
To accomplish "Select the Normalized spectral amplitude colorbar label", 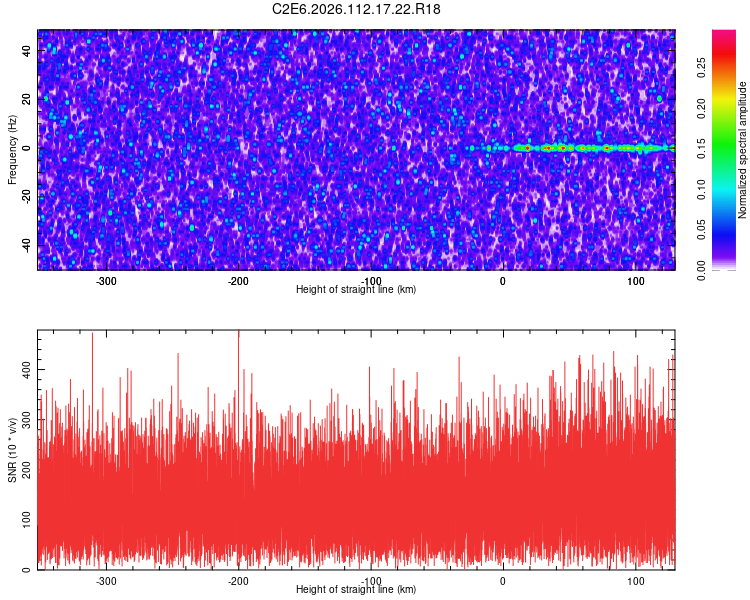I will [743, 150].
